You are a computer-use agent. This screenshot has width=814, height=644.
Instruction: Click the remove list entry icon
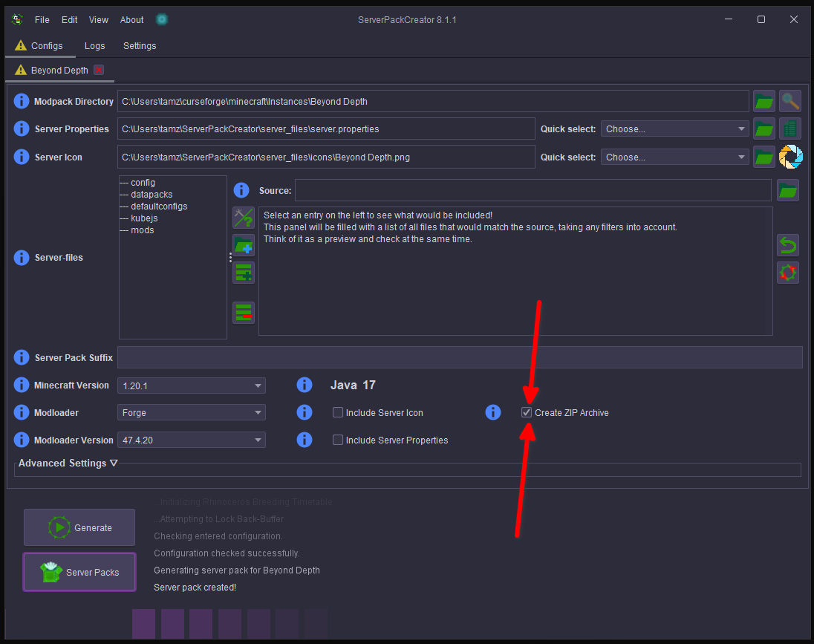[244, 313]
